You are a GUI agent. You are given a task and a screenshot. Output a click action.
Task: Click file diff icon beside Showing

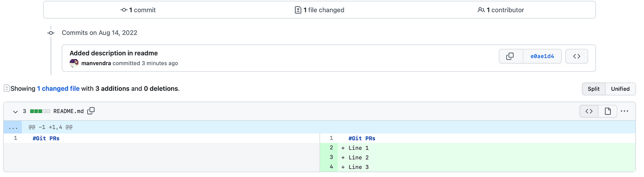6,88
